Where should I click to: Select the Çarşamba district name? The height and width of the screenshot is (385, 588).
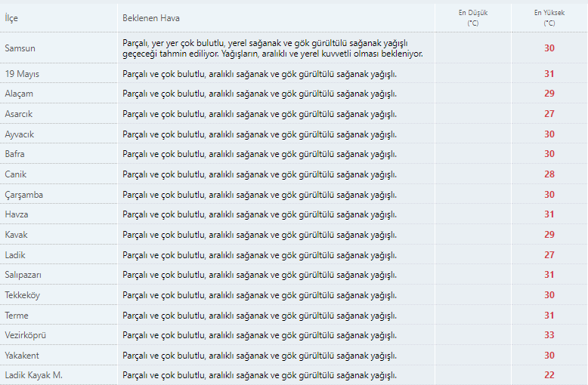click(23, 195)
